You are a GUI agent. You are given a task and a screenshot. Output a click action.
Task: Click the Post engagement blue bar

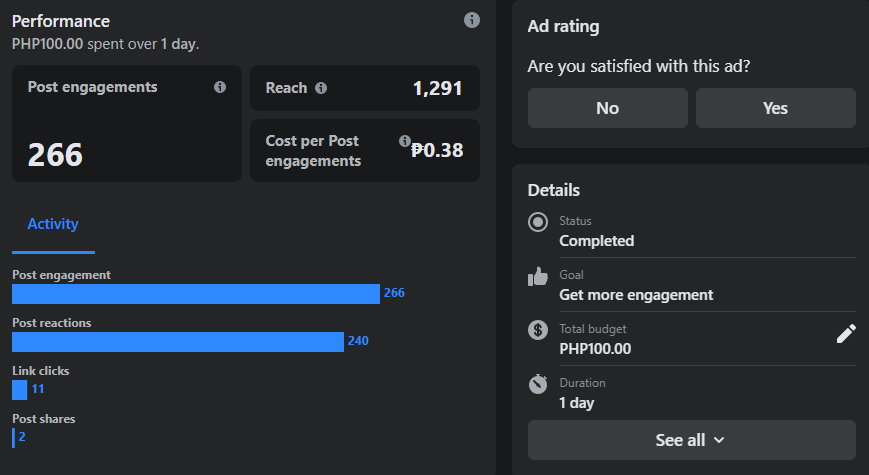coord(196,293)
